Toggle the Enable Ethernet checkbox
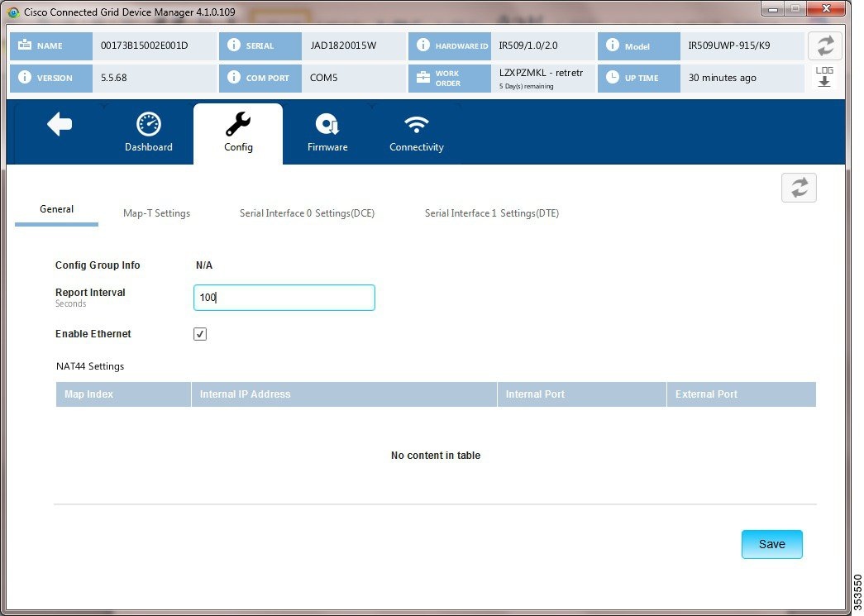 (x=200, y=334)
